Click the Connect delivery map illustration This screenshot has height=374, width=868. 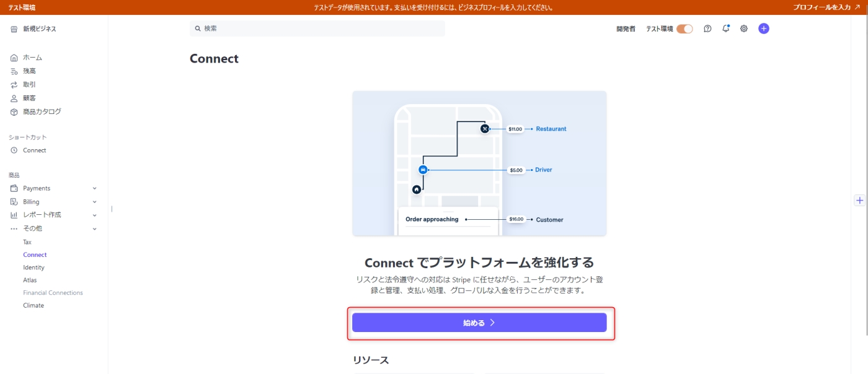click(x=479, y=163)
